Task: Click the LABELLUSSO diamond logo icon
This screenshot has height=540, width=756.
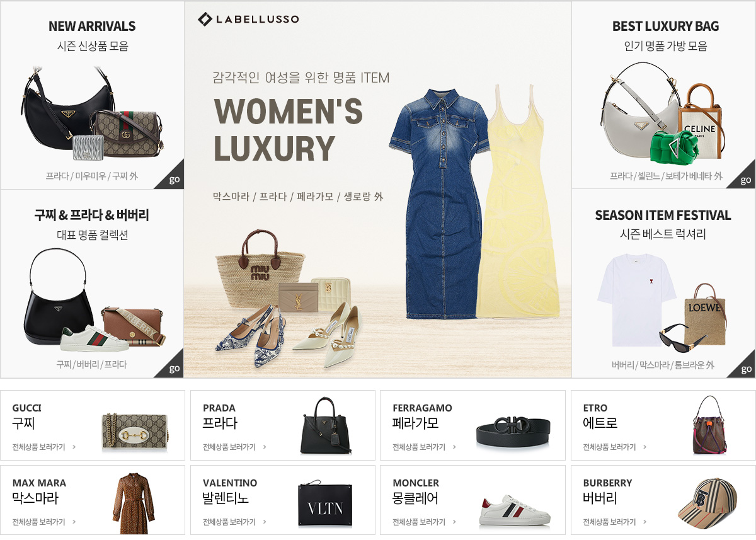Action: coord(205,19)
